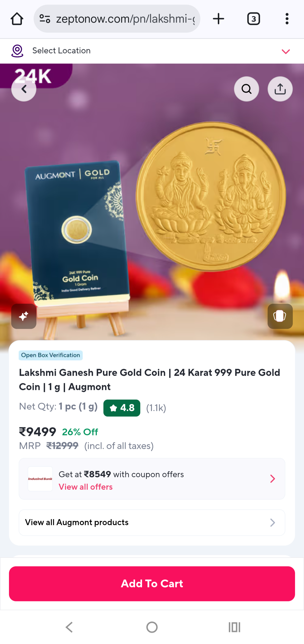The width and height of the screenshot is (304, 644).
Task: Open the browser three-dot menu
Action: (287, 19)
